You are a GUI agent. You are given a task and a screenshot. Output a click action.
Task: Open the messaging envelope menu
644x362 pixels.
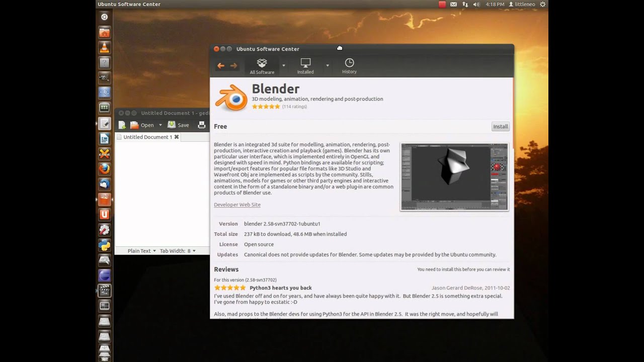[454, 4]
